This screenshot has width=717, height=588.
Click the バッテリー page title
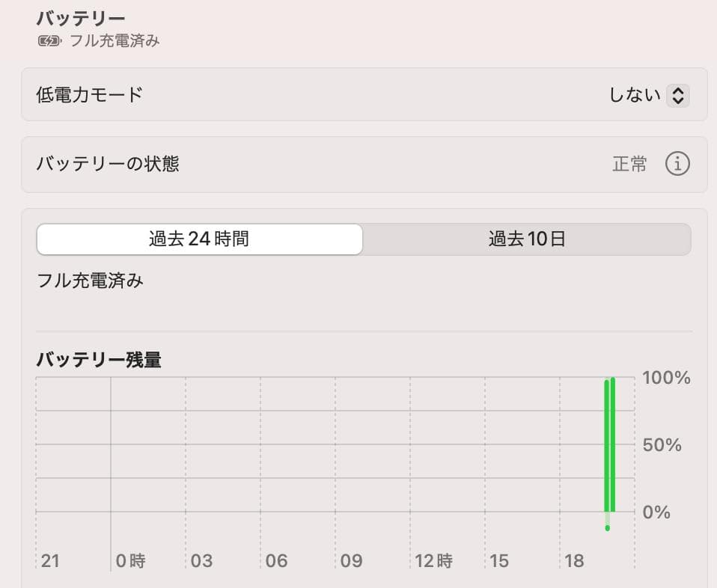81,18
